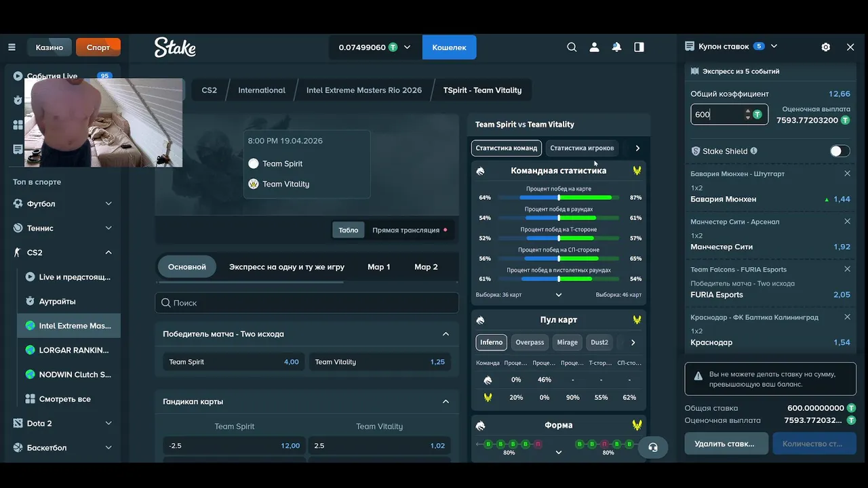Image resolution: width=868 pixels, height=488 pixels.
Task: Click the Live и предстоящие play icon
Action: pyautogui.click(x=30, y=277)
